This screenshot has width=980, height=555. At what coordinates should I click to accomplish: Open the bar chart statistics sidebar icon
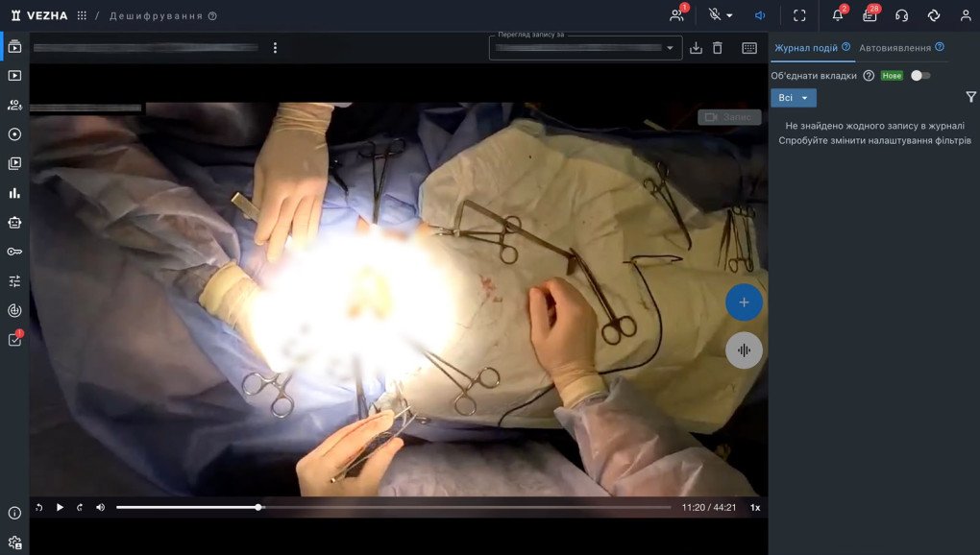(x=14, y=193)
